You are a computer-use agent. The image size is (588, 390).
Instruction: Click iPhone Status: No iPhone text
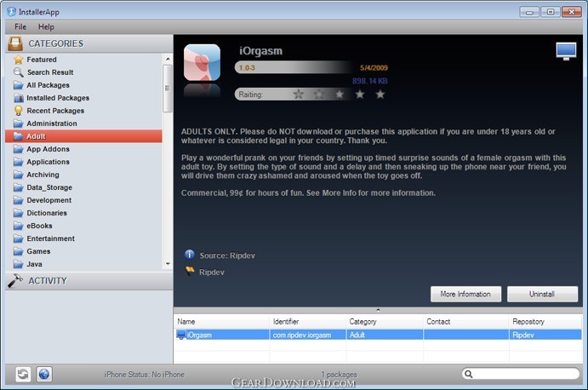point(145,374)
